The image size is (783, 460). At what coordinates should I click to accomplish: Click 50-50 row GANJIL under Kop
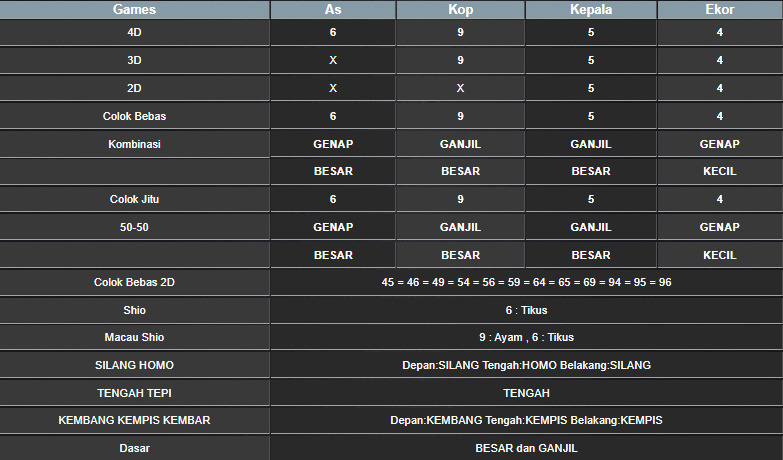pos(460,227)
